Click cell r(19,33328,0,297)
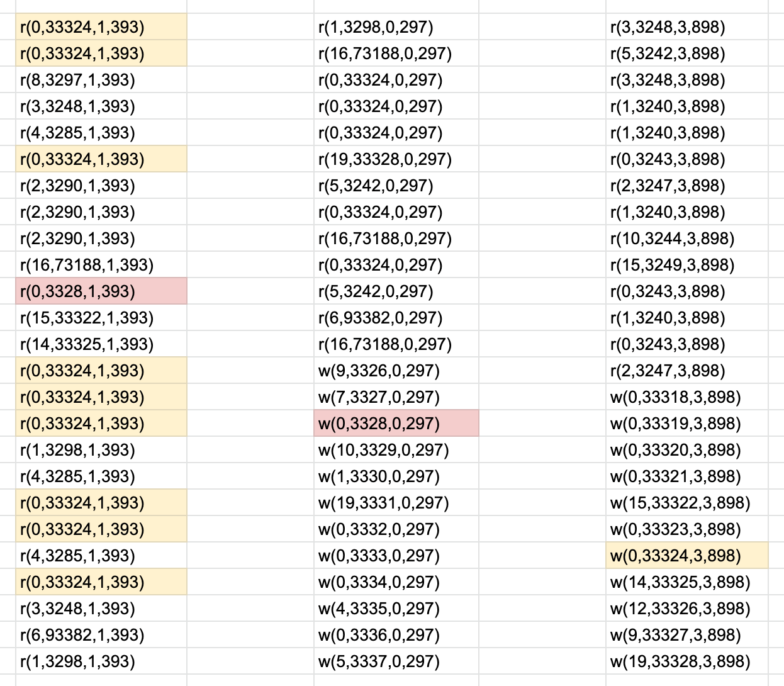Screen dimensions: 784x686 pyautogui.click(x=396, y=159)
